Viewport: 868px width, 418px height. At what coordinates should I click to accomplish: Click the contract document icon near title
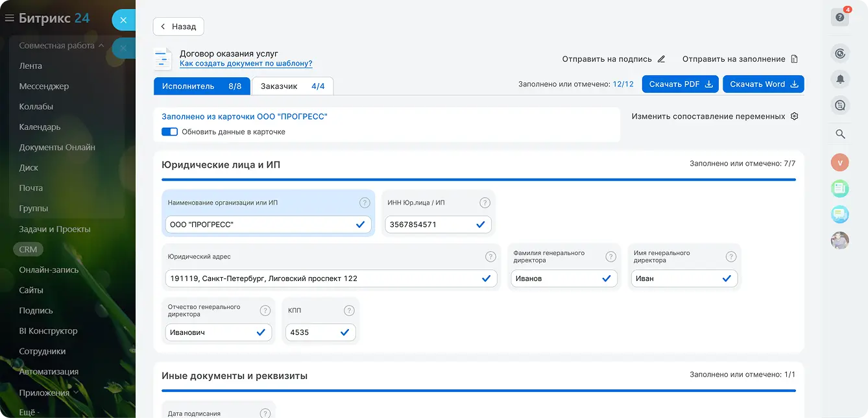(163, 59)
